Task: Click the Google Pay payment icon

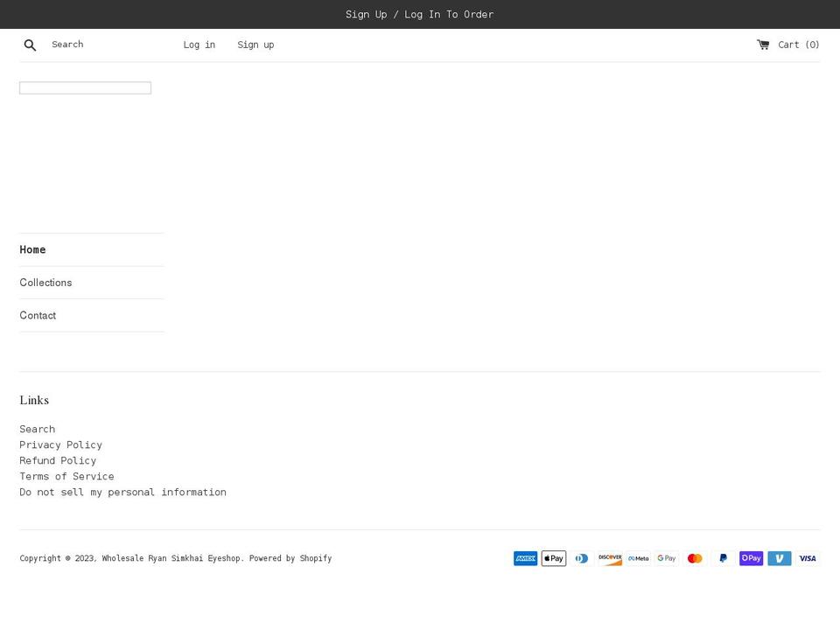Action: click(x=666, y=558)
